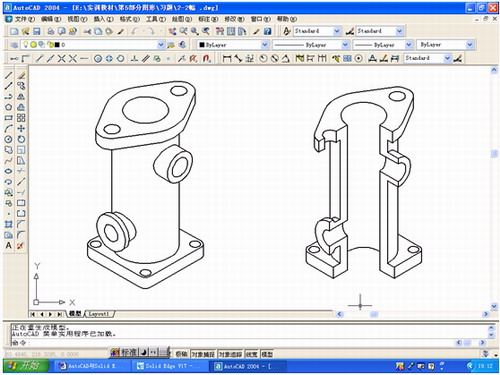Open the Help question mark icon
Viewport: 500px width, 375px height.
[267, 31]
